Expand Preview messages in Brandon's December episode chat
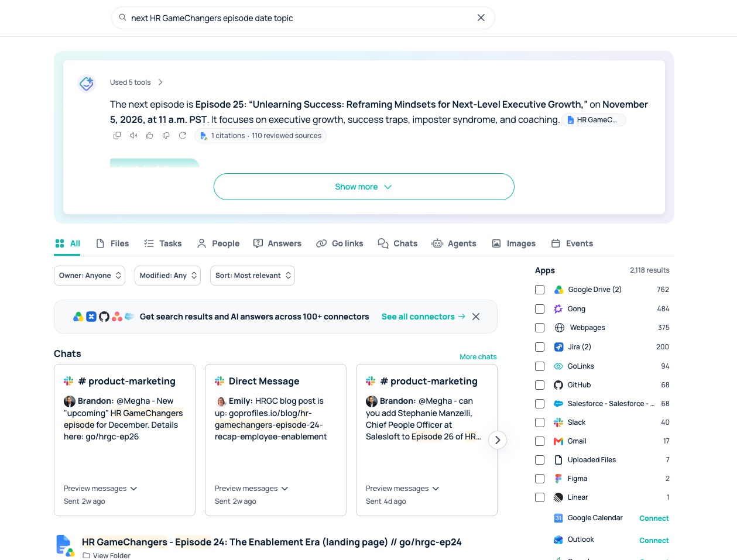Viewport: 737px width, 560px height. click(100, 489)
